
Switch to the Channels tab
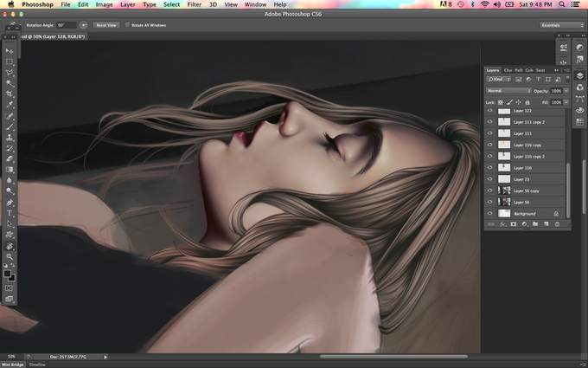pos(508,70)
